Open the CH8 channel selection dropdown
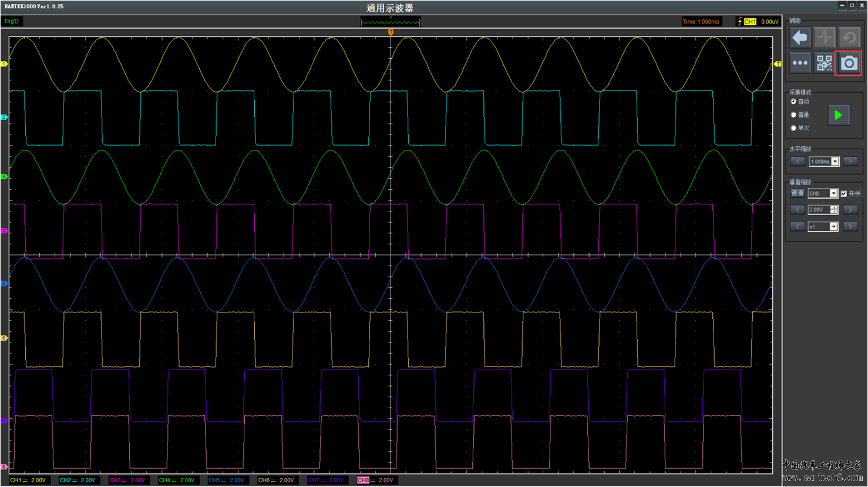 click(x=823, y=193)
